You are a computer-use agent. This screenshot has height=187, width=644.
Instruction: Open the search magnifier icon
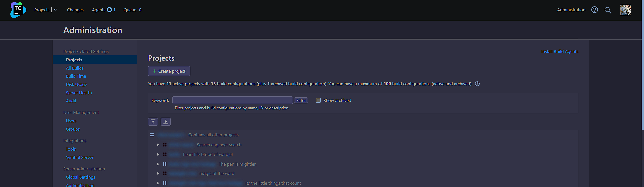pyautogui.click(x=608, y=10)
